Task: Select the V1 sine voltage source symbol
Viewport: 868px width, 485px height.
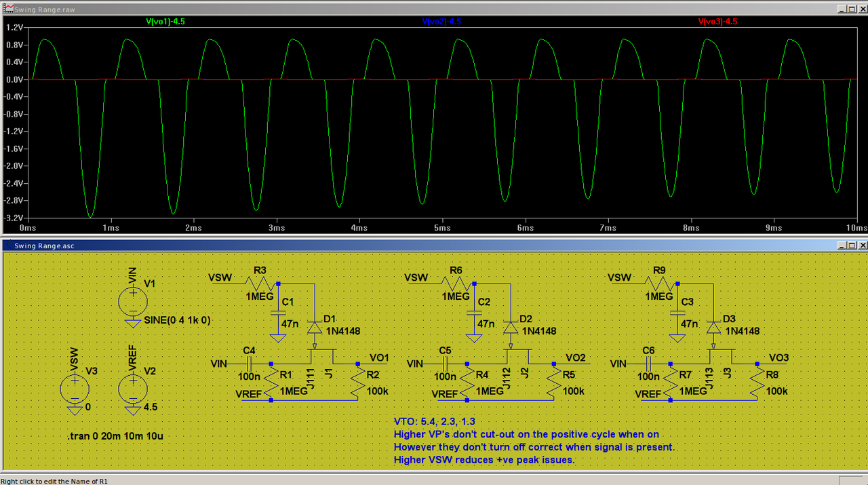Action: pos(133,300)
